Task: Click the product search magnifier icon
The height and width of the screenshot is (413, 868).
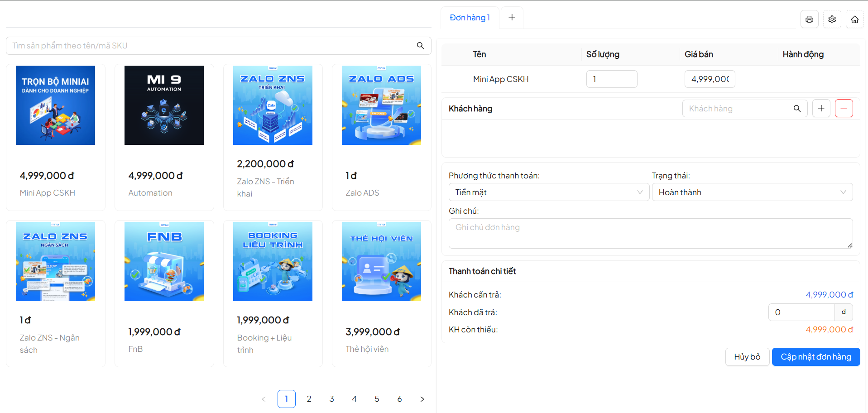Action: point(420,46)
